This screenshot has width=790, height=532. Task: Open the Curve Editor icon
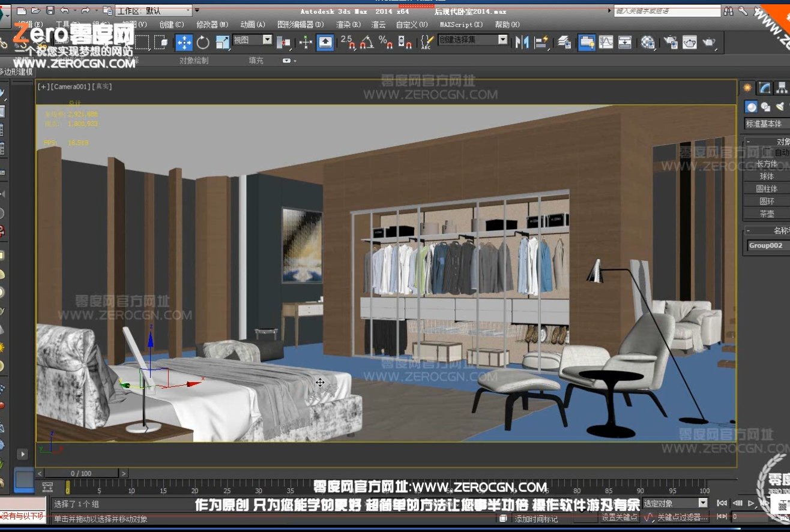pyautogui.click(x=606, y=42)
